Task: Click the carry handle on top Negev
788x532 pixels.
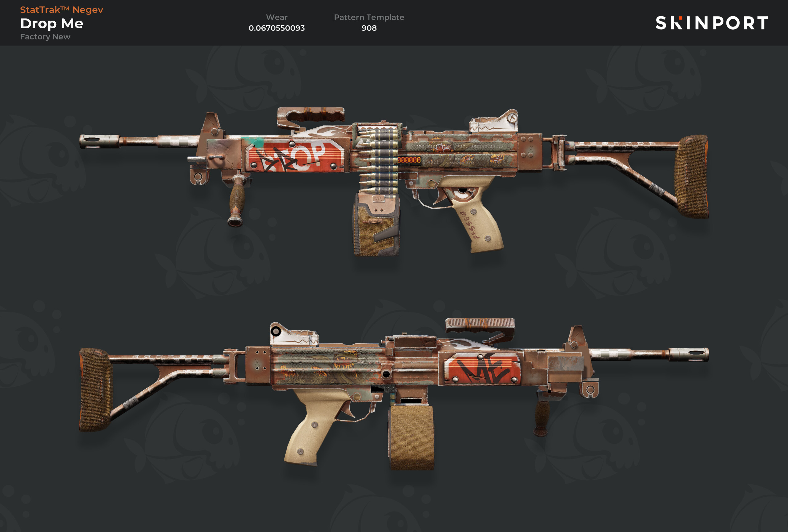Action: point(310,117)
